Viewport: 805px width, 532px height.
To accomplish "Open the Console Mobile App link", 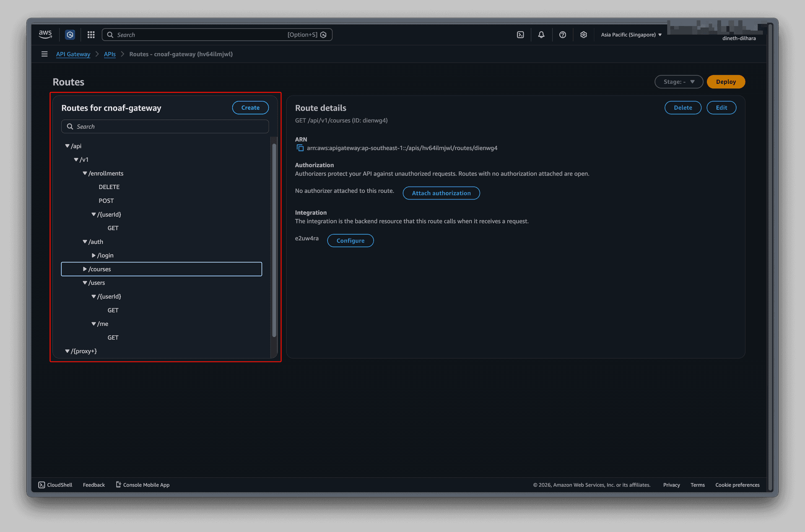I will click(x=143, y=485).
